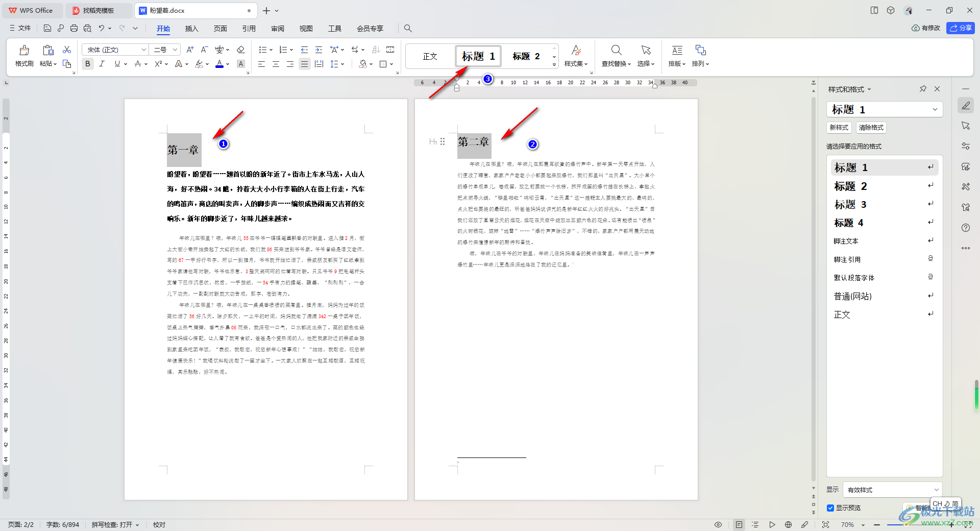Image resolution: width=980 pixels, height=531 pixels.
Task: Open the font name 宋体 dropdown
Action: 143,50
